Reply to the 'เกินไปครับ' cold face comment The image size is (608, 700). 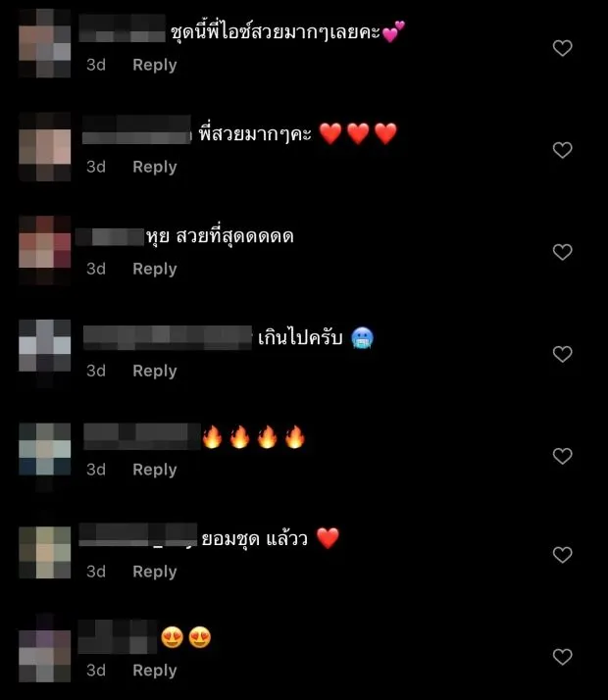click(155, 371)
